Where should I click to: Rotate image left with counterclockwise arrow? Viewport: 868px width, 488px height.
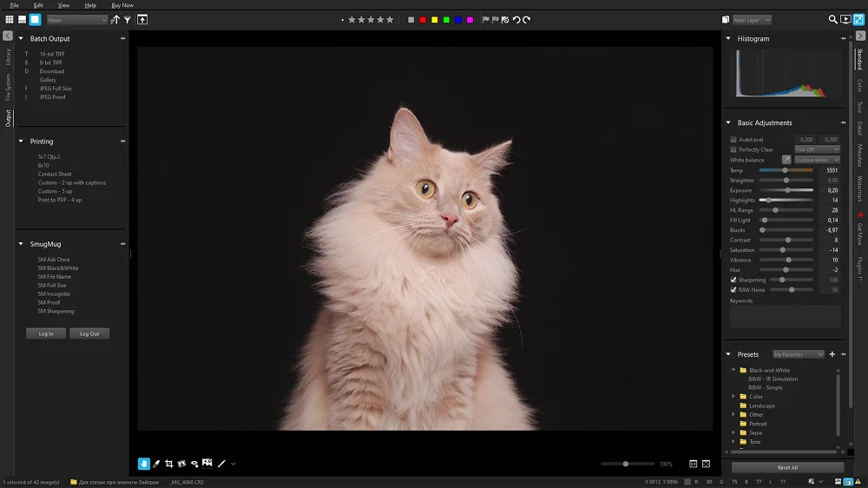tap(516, 19)
